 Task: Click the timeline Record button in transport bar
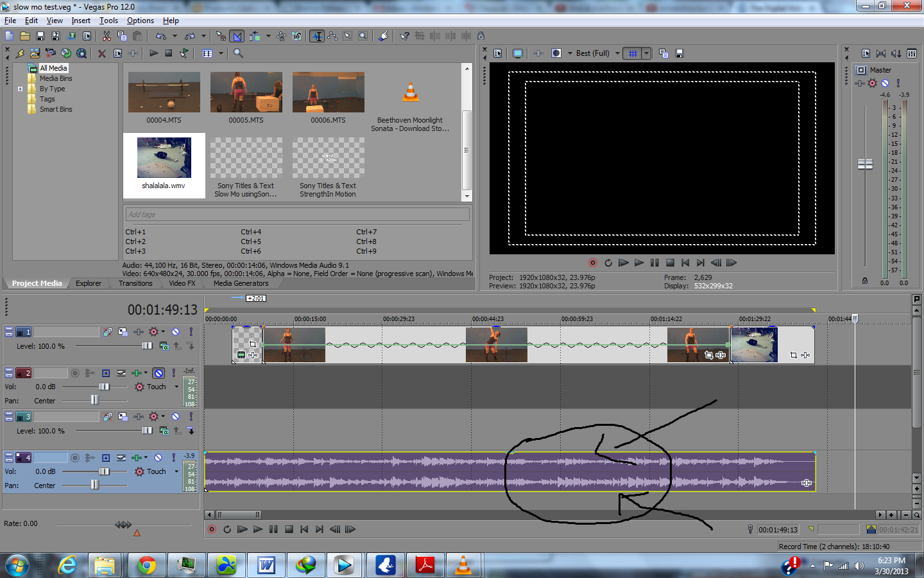[x=212, y=530]
